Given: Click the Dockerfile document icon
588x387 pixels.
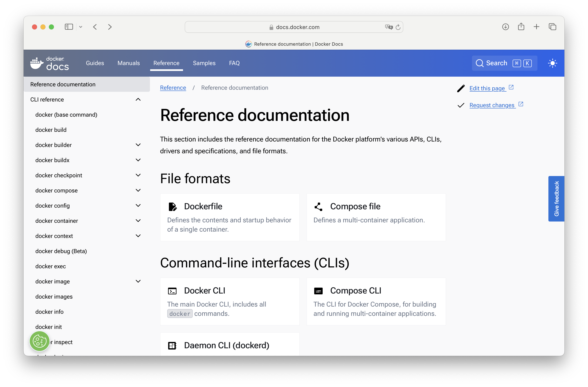Looking at the screenshot, I should (x=172, y=207).
